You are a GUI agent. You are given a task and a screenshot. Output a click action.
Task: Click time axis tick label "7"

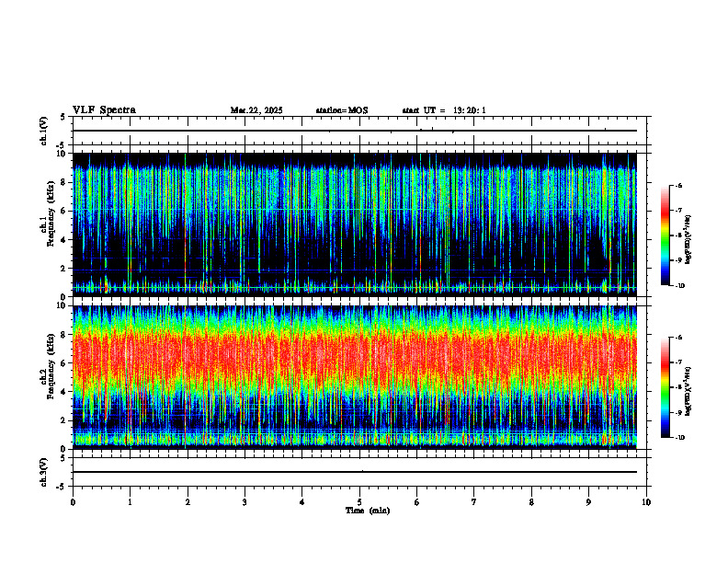pyautogui.click(x=474, y=502)
